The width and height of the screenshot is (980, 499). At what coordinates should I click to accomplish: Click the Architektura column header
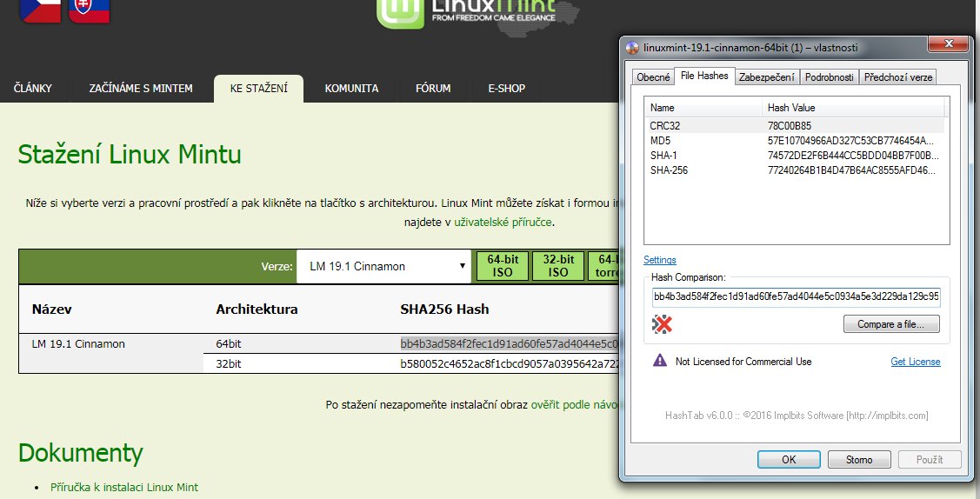pos(257,309)
